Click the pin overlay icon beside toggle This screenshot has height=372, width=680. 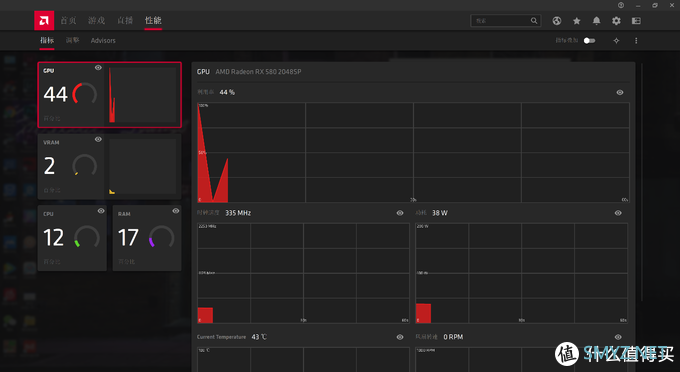(x=616, y=40)
